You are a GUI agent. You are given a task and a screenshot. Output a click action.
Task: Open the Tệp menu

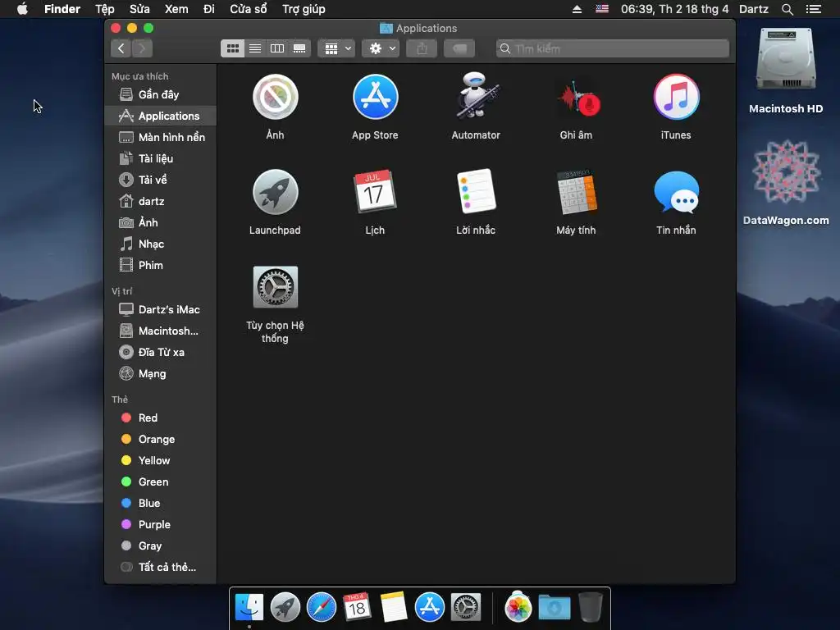point(104,9)
